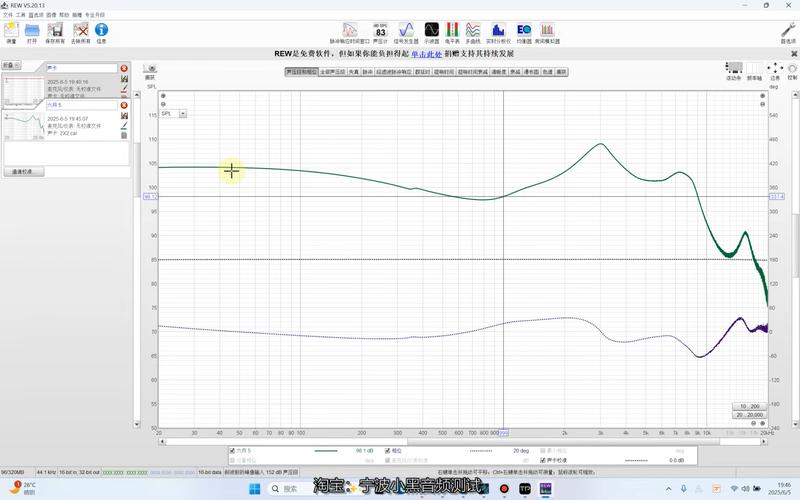The width and height of the screenshot is (800, 500).
Task: Open the EQ window
Action: (x=524, y=33)
